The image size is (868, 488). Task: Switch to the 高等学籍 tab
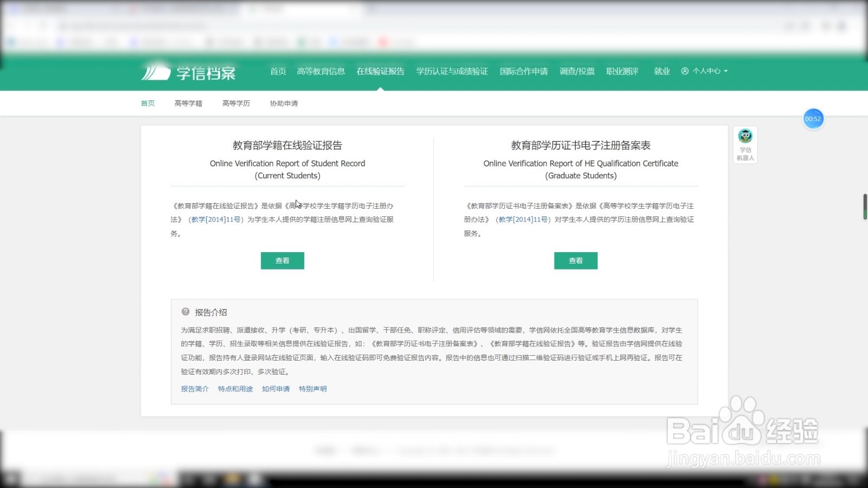[188, 103]
